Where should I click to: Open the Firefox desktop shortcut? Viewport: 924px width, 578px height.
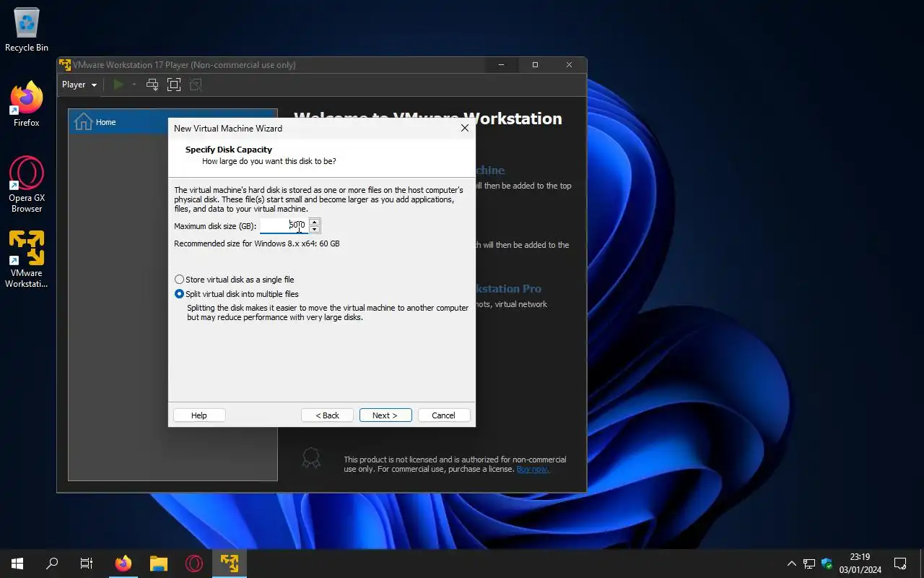click(x=27, y=105)
